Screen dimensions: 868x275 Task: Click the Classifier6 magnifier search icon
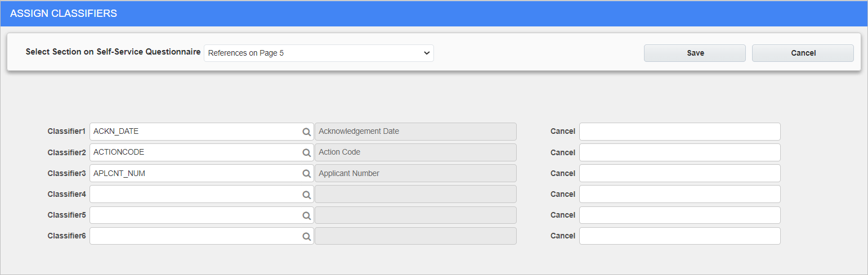point(307,236)
